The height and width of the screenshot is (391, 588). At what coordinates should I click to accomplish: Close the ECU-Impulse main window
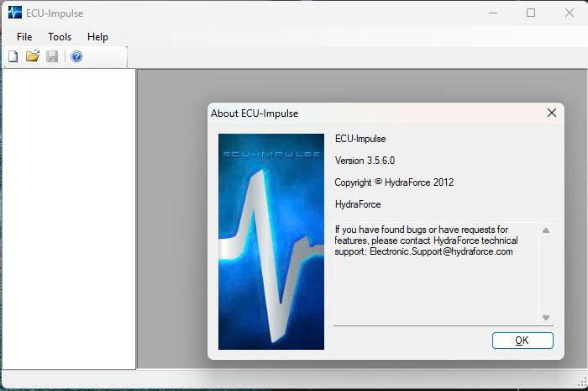(570, 13)
